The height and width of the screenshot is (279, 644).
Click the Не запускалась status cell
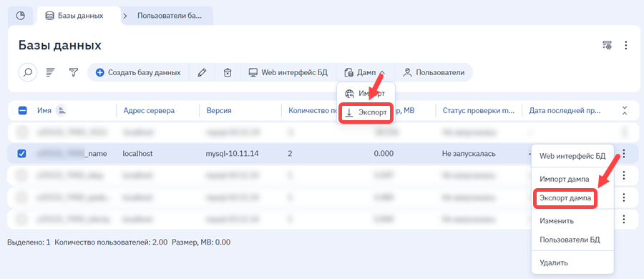coord(469,154)
